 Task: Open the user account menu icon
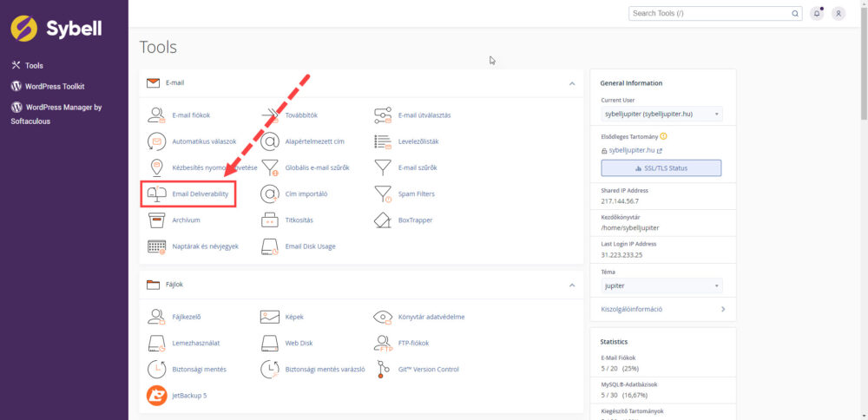point(838,13)
